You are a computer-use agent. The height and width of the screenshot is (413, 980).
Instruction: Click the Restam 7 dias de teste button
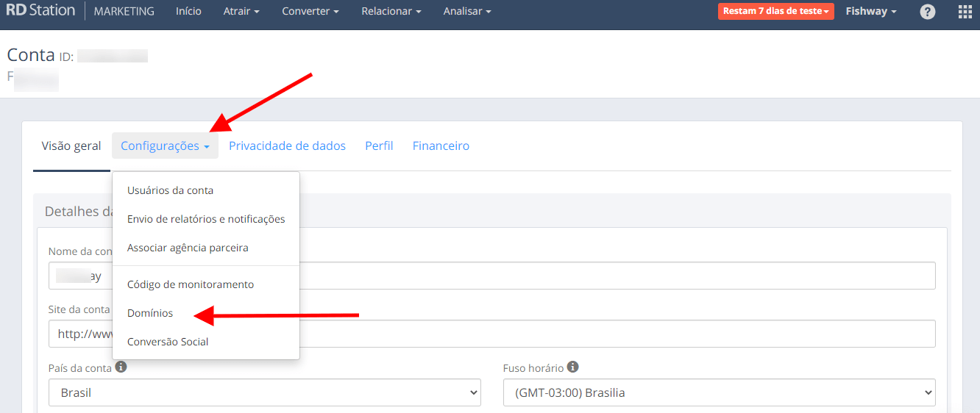(775, 12)
